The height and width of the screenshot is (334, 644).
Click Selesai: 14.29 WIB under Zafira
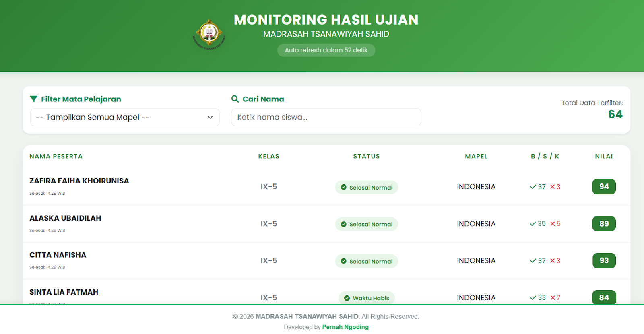coord(47,194)
